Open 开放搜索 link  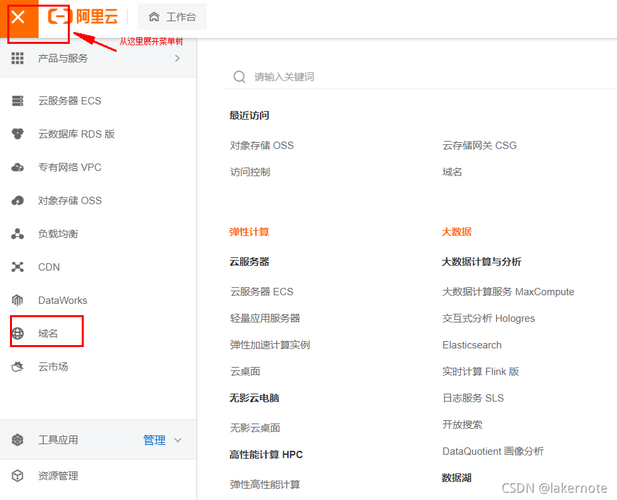click(462, 424)
